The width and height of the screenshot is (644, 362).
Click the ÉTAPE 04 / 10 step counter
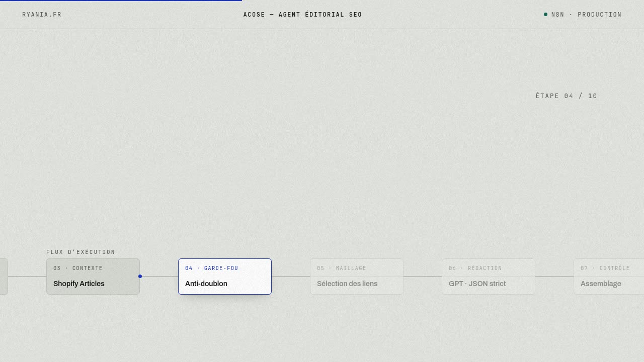[x=567, y=96]
